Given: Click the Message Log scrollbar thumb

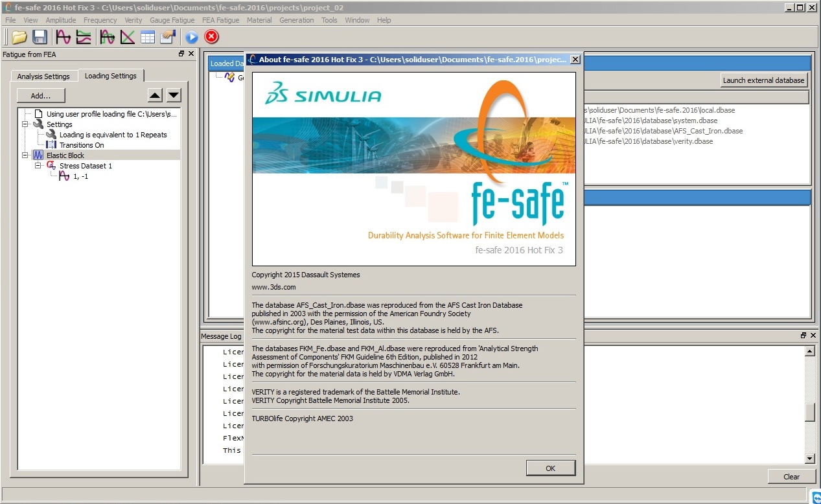Looking at the screenshot, I should [x=809, y=412].
